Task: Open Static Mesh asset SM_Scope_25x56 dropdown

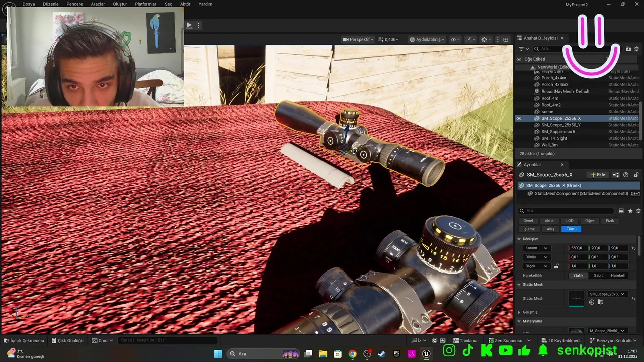Action: pyautogui.click(x=607, y=294)
